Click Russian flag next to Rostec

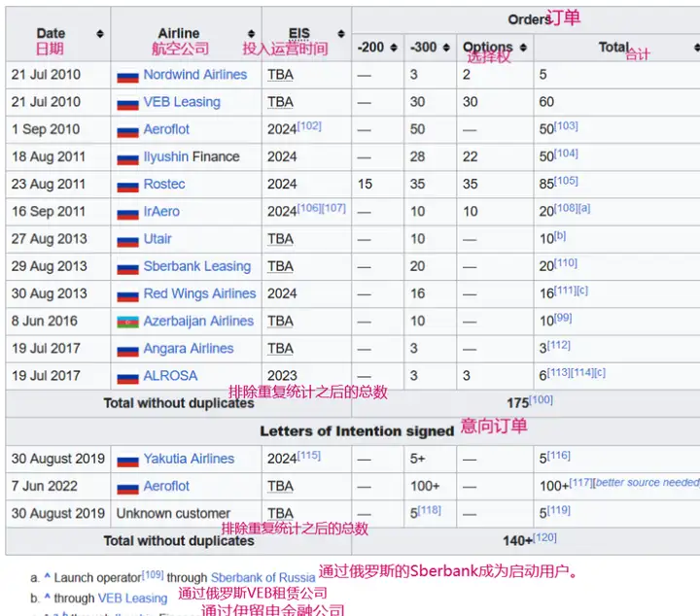point(127,186)
